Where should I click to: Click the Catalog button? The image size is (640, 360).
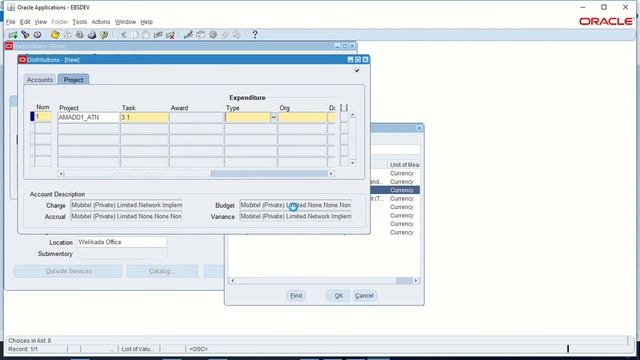point(162,271)
